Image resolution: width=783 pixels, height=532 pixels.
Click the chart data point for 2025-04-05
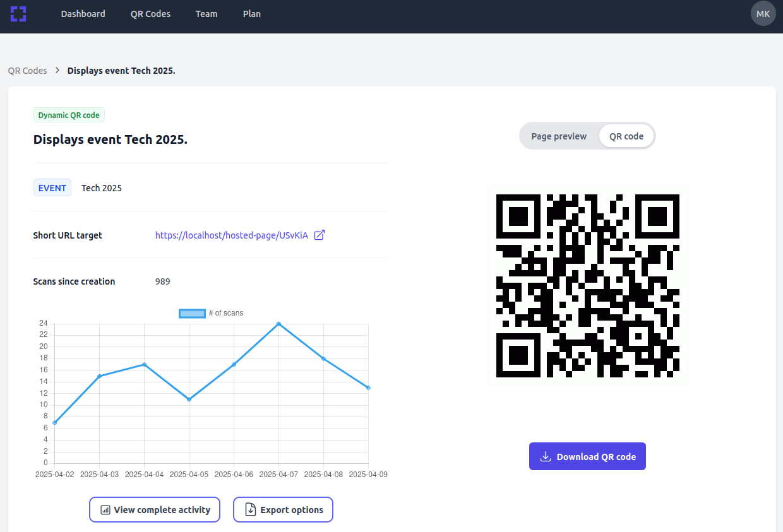pos(189,399)
